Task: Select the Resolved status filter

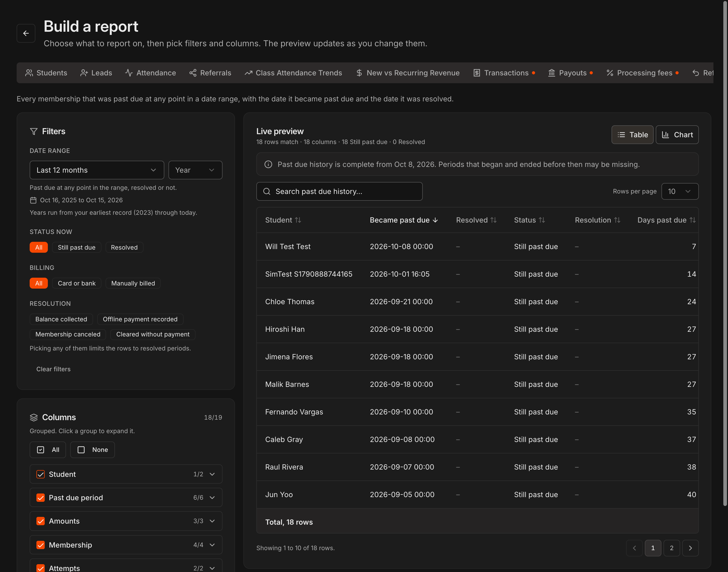Action: click(124, 247)
